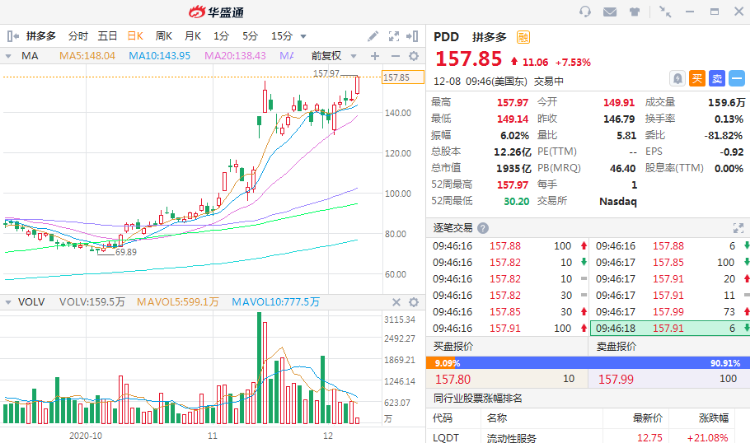750x443 pixels.
Task: Switch to the 分时 chart tab
Action: 78,36
